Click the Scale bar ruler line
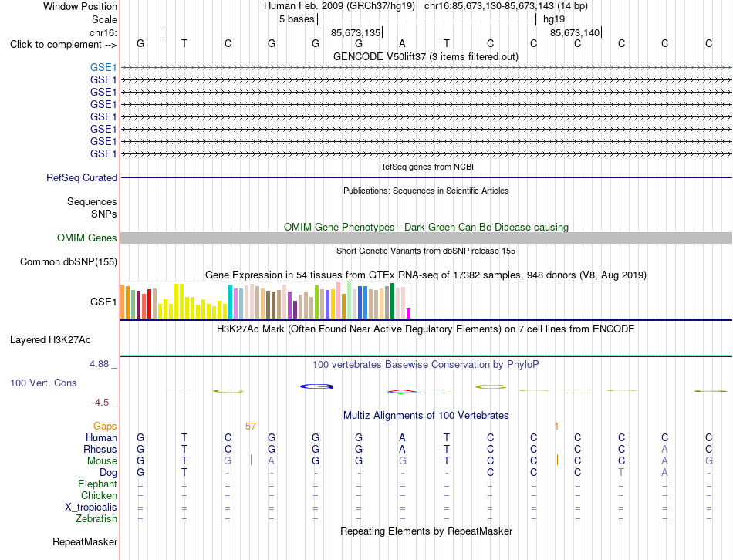This screenshot has width=733, height=560. (x=427, y=19)
